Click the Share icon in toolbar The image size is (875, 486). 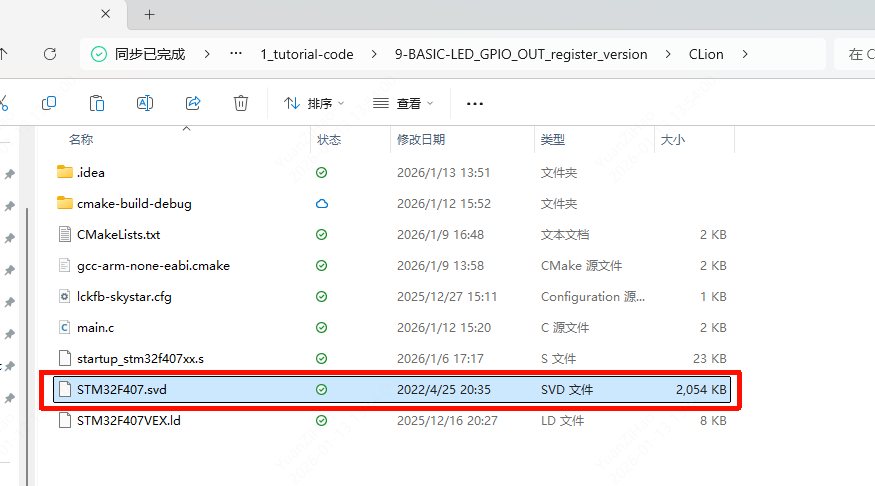[193, 103]
